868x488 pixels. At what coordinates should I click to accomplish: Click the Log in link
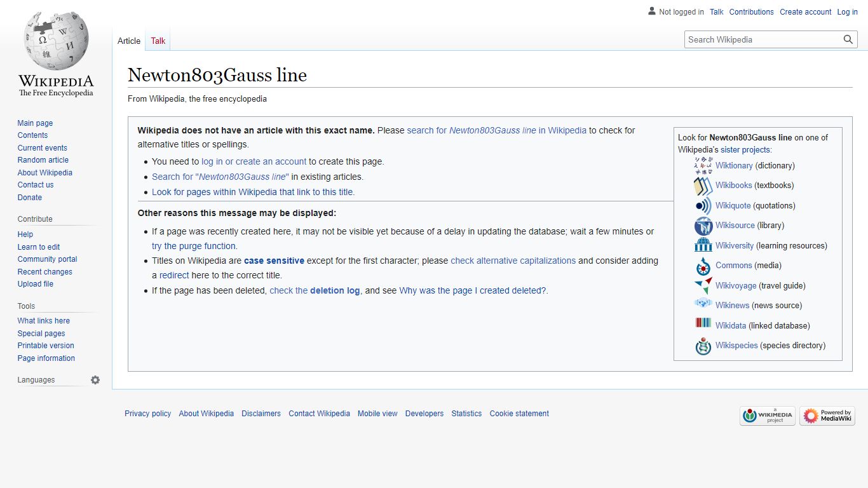tap(848, 12)
